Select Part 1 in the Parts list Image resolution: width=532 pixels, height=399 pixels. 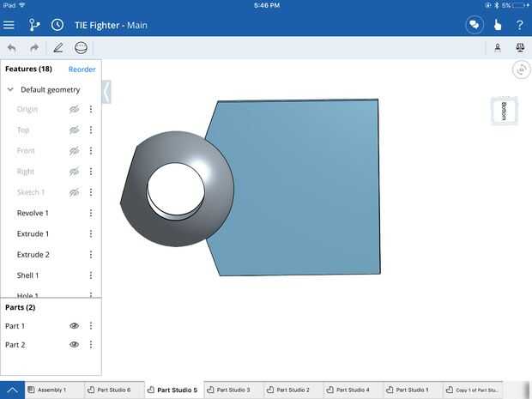pos(15,326)
